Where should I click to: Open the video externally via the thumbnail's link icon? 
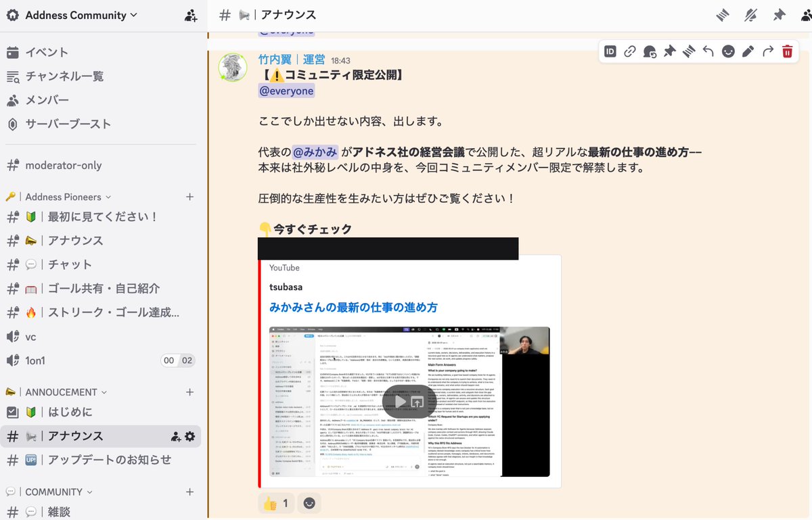tap(417, 402)
